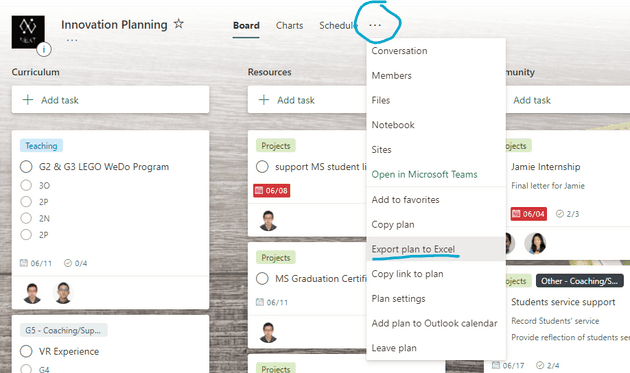Toggle the more options ellipsis next to Schedule
630x373 pixels.
(x=375, y=25)
